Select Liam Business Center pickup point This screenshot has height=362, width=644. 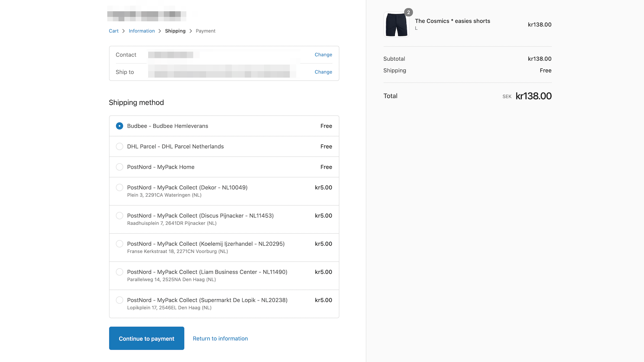120,272
